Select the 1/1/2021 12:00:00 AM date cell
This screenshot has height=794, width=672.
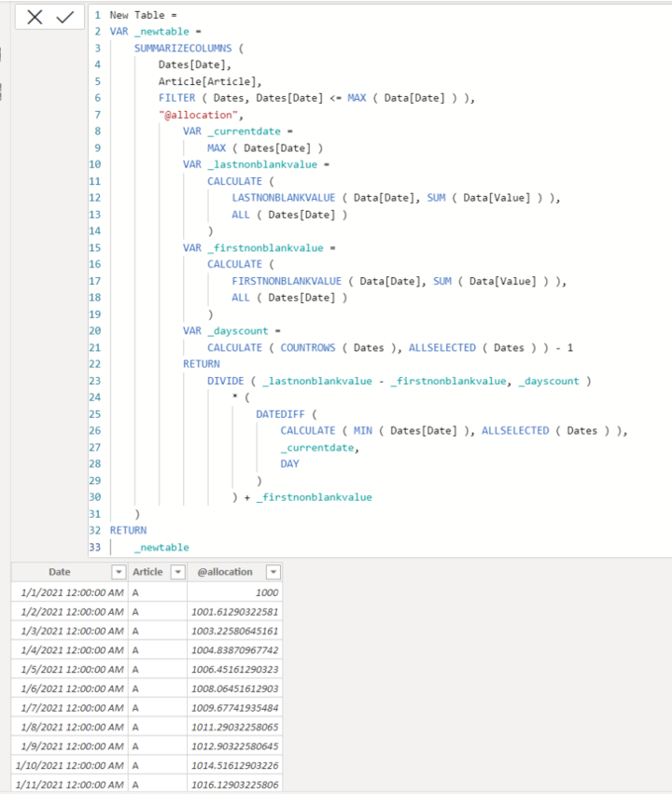(70, 592)
